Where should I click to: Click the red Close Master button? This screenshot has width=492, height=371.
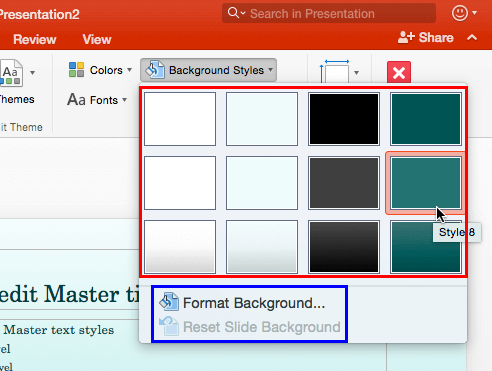pos(399,72)
